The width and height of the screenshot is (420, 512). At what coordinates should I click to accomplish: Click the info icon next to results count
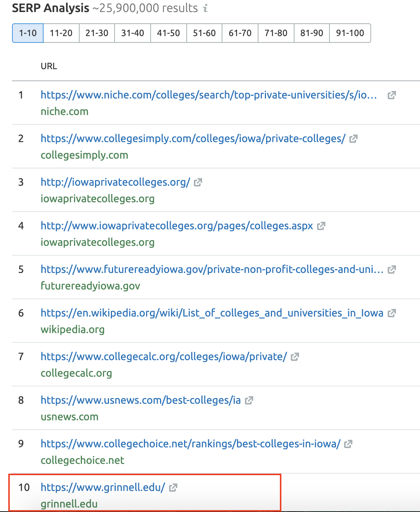[205, 8]
